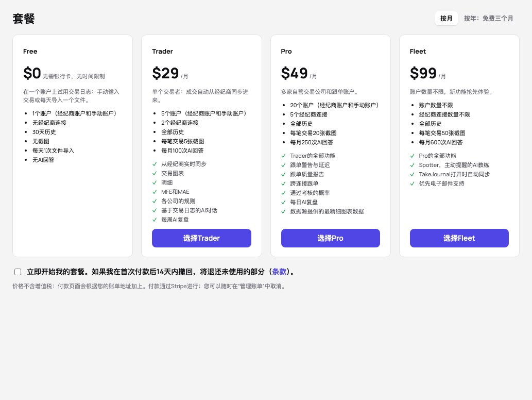Click the 每月600次AI回答 list item
Viewport: 532px width, 400px height.
(441, 142)
